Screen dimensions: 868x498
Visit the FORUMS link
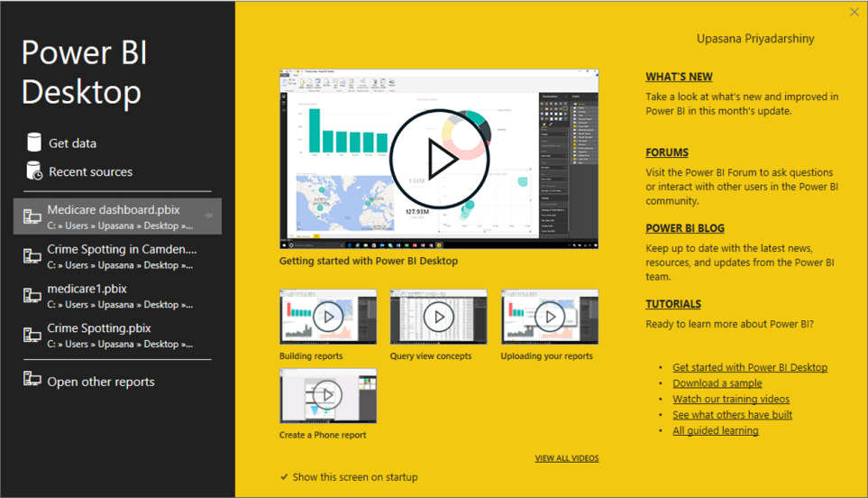pos(667,152)
